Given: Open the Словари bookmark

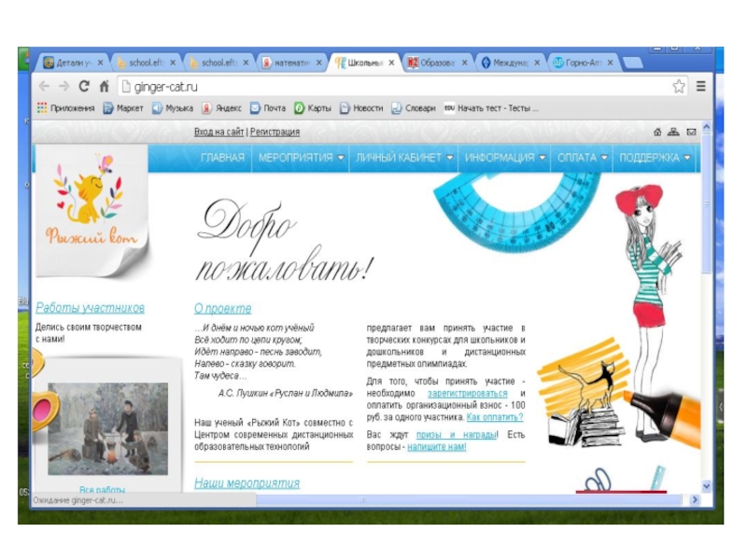Looking at the screenshot, I should (x=414, y=108).
